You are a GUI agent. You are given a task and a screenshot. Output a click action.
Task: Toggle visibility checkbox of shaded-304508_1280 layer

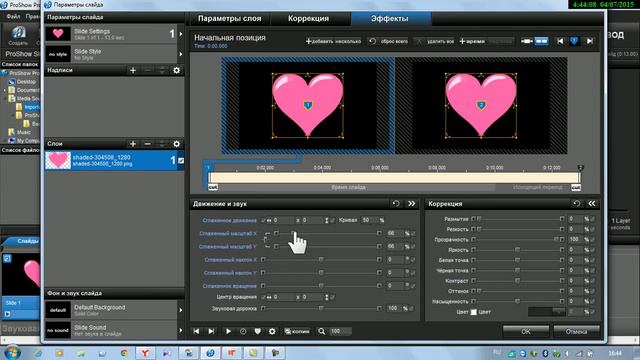[x=181, y=161]
